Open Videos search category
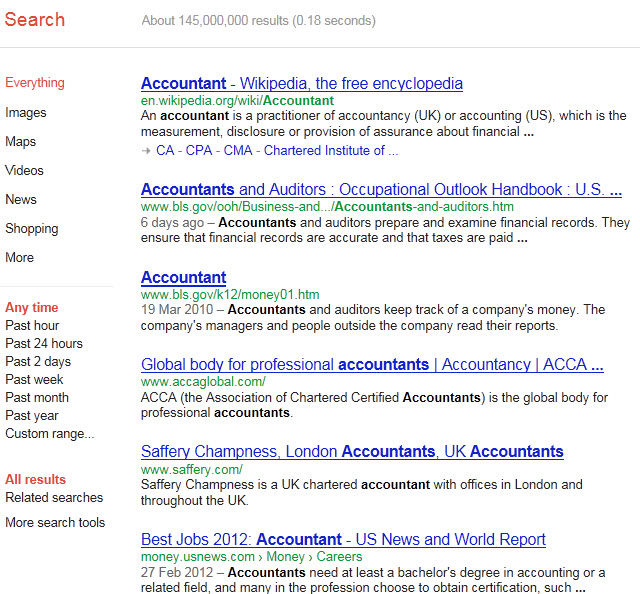Viewport: 640px width, 594px height. pos(25,171)
